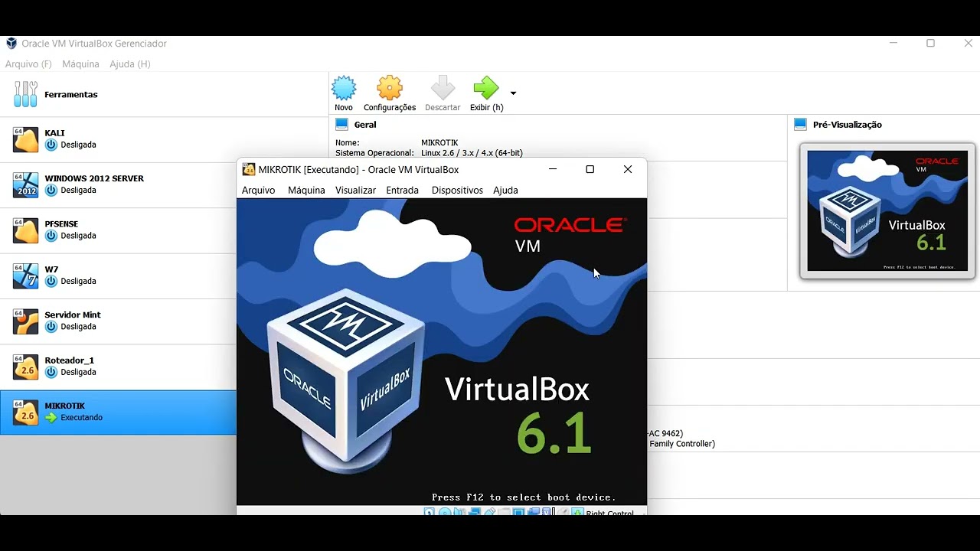Click the Roteador_1 name text
The image size is (980, 551).
point(70,360)
